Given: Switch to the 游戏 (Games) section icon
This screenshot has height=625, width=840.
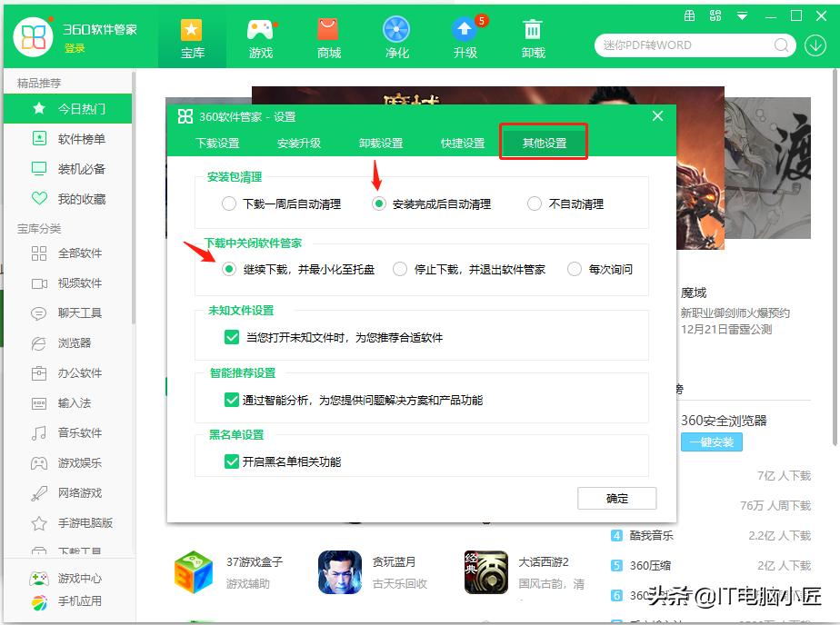Looking at the screenshot, I should (x=260, y=36).
